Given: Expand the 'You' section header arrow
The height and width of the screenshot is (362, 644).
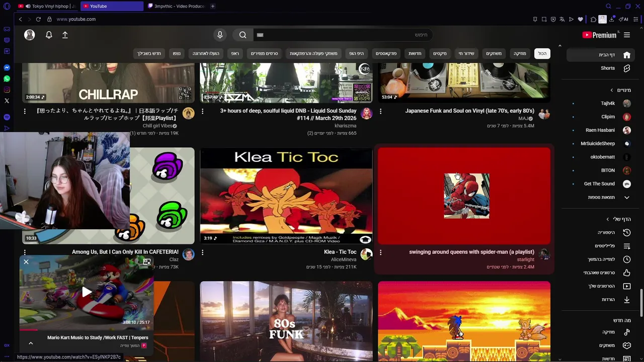Looking at the screenshot, I should click(607, 219).
